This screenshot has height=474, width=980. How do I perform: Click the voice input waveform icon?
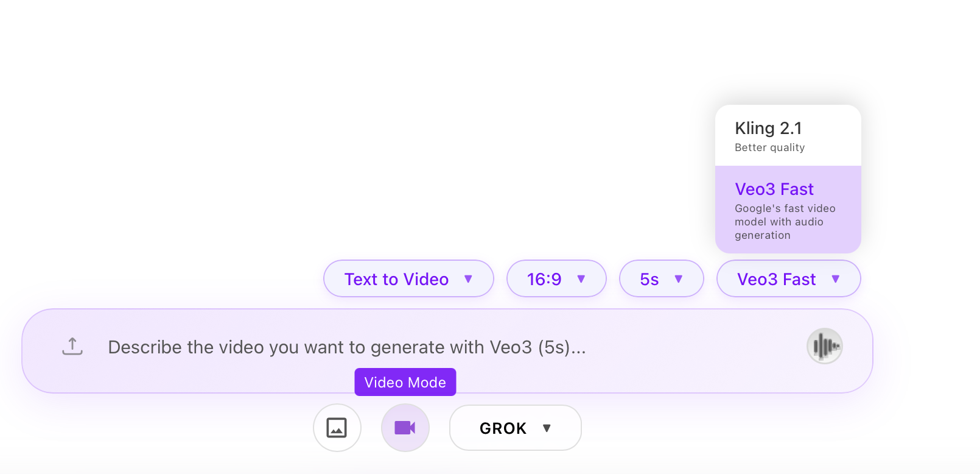824,346
